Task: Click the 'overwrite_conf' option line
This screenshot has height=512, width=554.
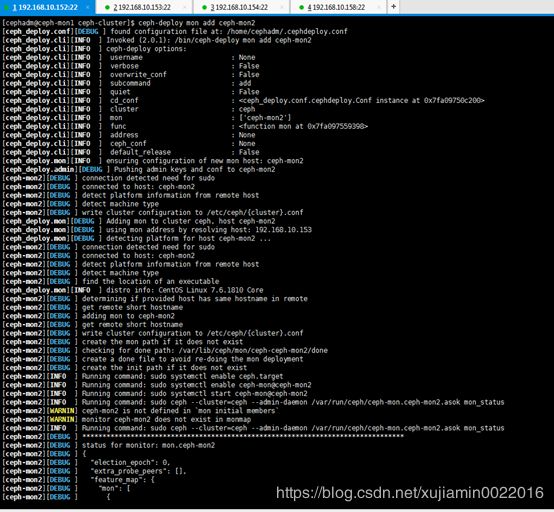Action: [131, 75]
